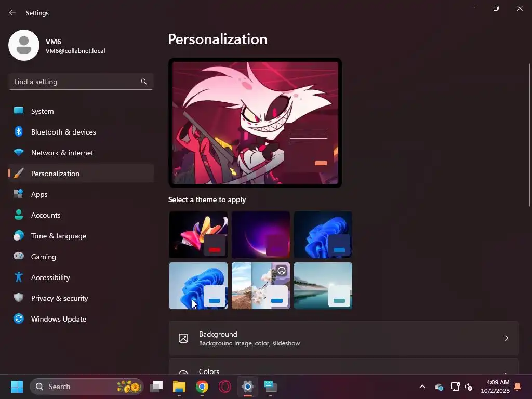Open Bluetooth & devices

(81, 132)
